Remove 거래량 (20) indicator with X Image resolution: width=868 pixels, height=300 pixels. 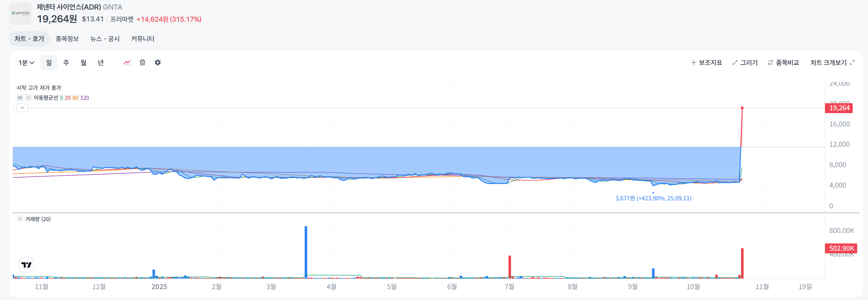click(20, 219)
